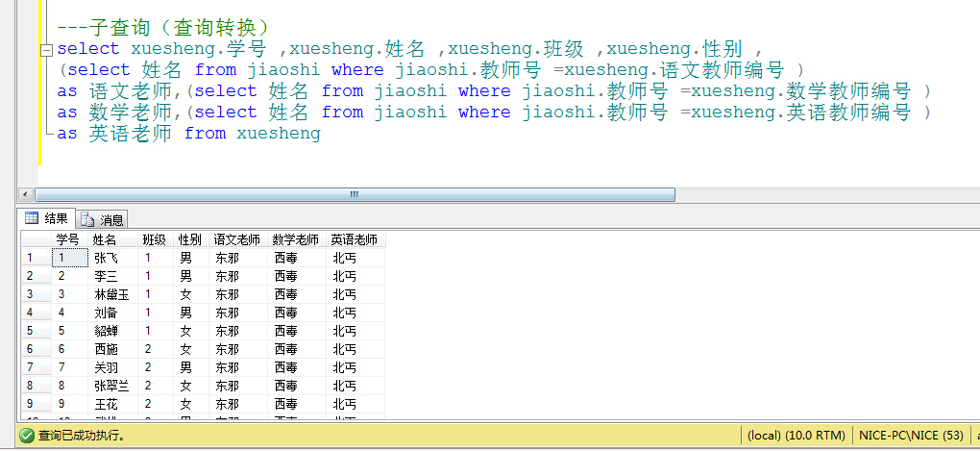Image resolution: width=980 pixels, height=451 pixels.
Task: Click the name cell 关羽
Action: 113,367
